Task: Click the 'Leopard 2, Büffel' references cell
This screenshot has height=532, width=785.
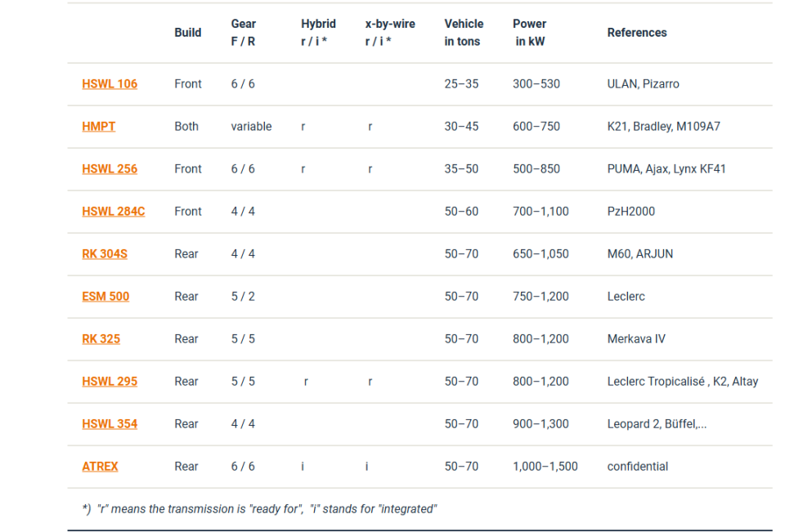Action: (657, 424)
